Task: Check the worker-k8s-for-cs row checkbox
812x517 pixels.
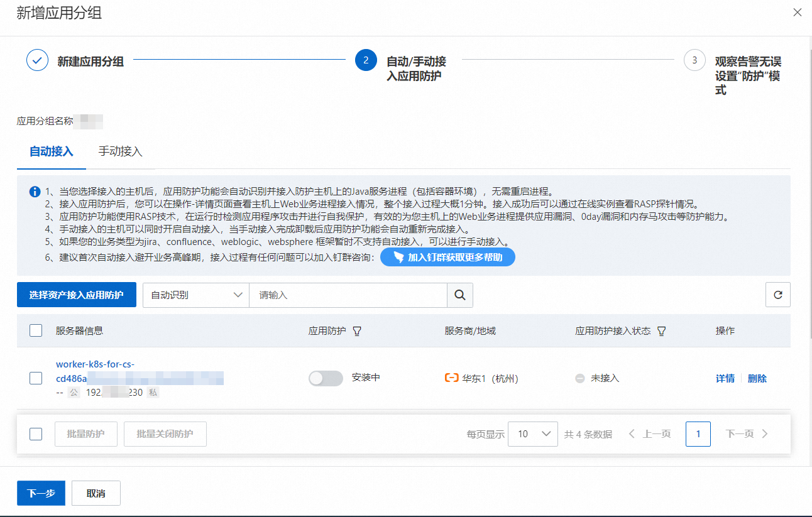Action: 36,378
